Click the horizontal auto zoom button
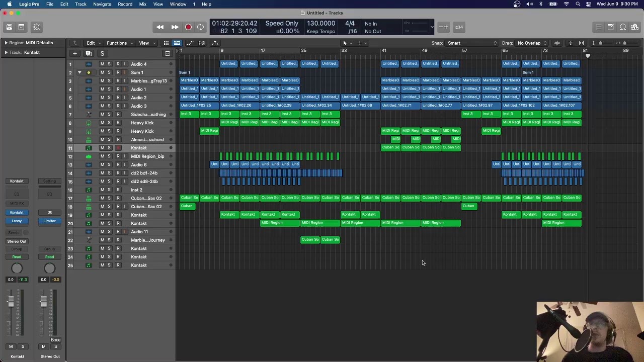Screen dimensions: 644x362 (x=581, y=43)
